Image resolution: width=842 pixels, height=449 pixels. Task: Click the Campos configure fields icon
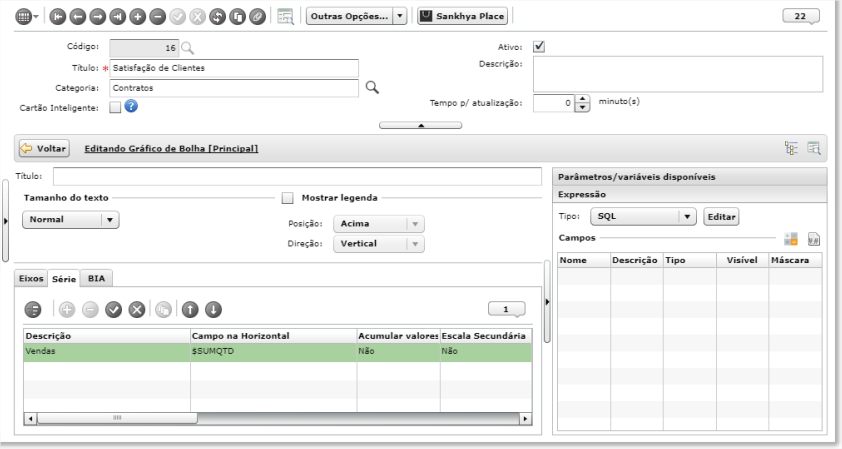(x=791, y=239)
